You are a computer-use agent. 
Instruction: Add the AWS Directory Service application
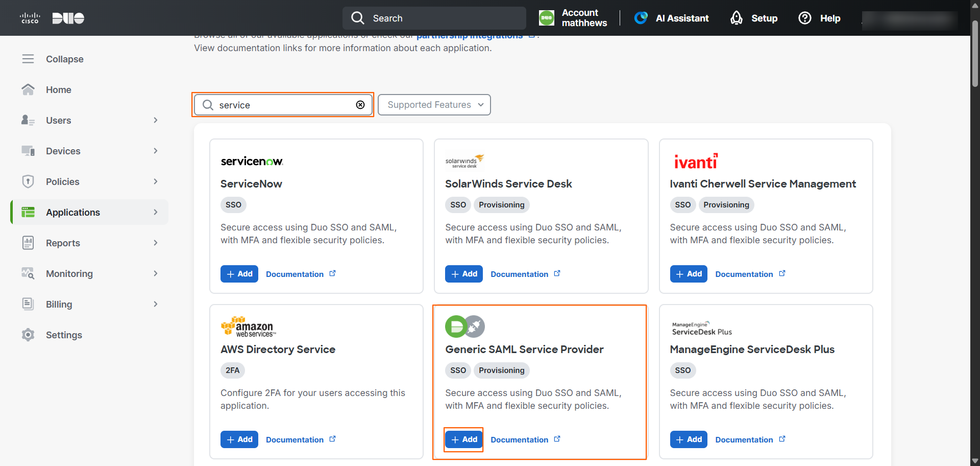point(239,439)
